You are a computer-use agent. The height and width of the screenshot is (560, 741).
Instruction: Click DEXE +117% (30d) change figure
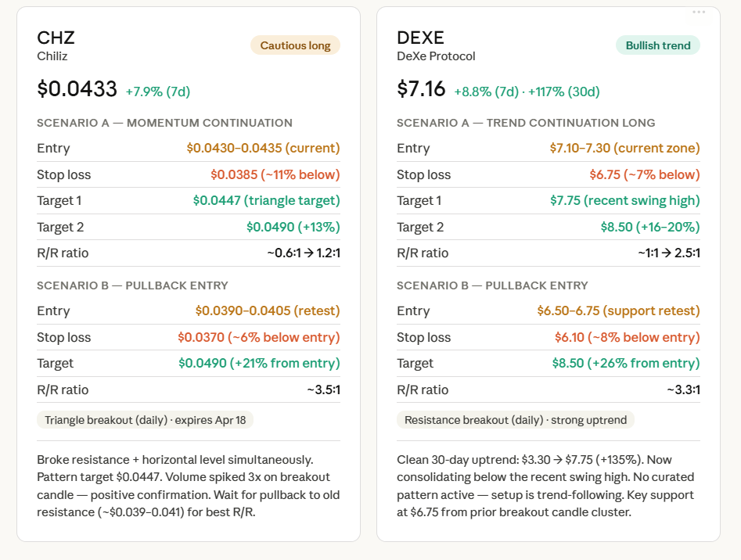point(564,92)
